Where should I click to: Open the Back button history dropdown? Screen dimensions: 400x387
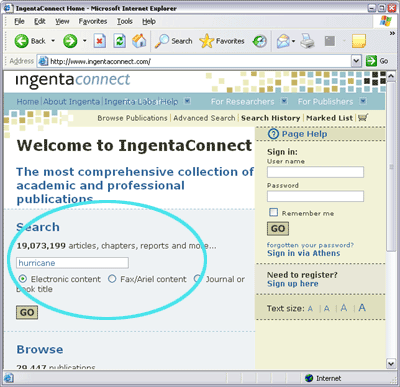click(53, 41)
